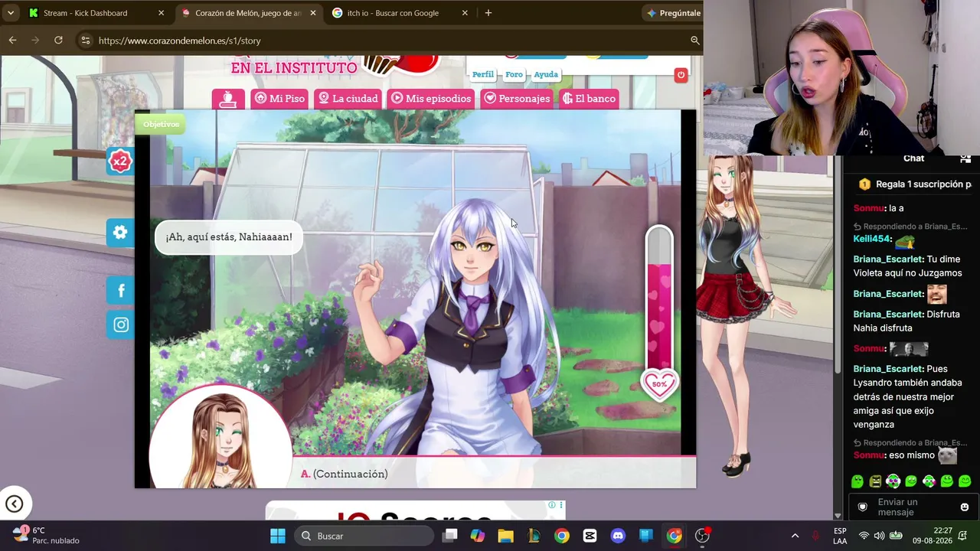Open the volume control

pos(879,536)
